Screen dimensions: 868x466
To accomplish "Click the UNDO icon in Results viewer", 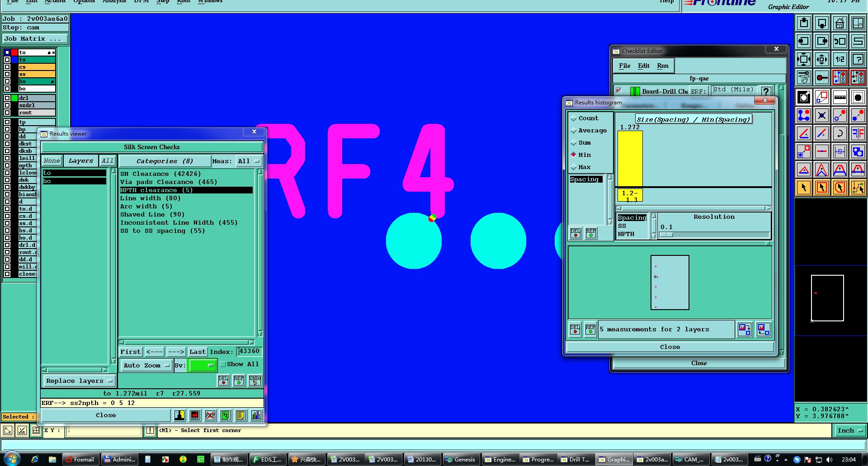I will (x=255, y=381).
